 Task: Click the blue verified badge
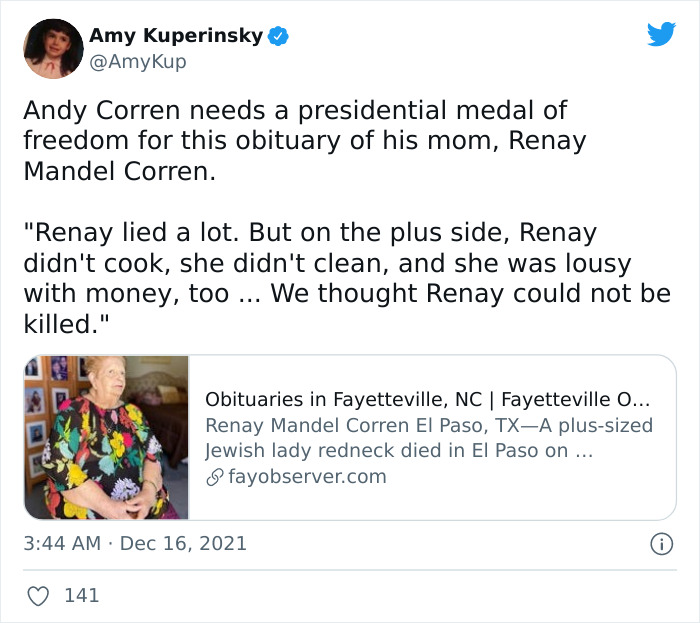click(279, 36)
